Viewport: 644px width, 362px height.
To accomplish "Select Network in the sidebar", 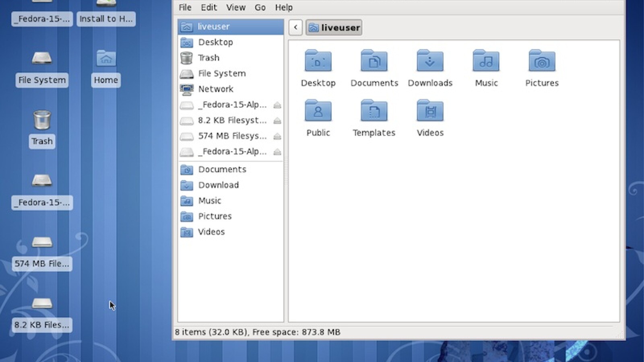I will [x=215, y=89].
